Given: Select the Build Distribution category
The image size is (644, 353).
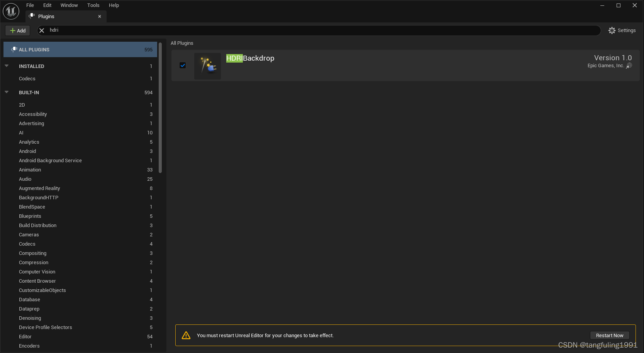Looking at the screenshot, I should (x=80, y=225).
